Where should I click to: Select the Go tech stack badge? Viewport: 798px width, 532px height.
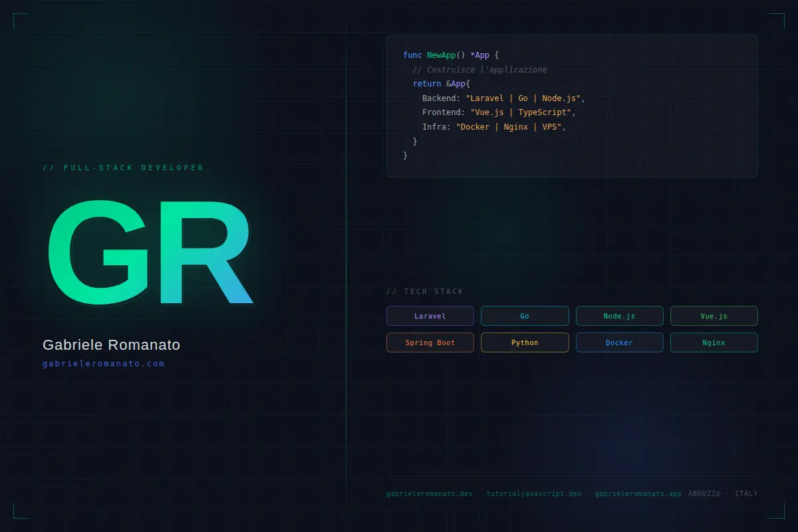(x=525, y=316)
